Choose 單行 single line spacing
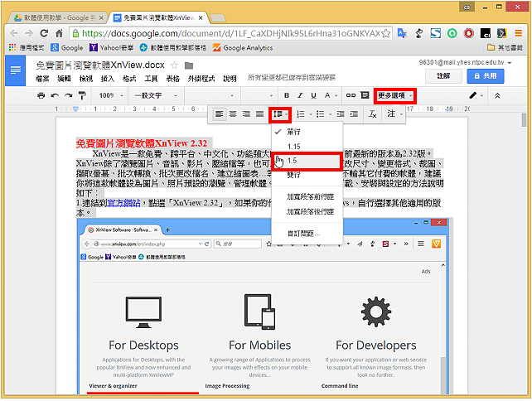Image resolution: width=532 pixels, height=401 pixels. (307, 132)
